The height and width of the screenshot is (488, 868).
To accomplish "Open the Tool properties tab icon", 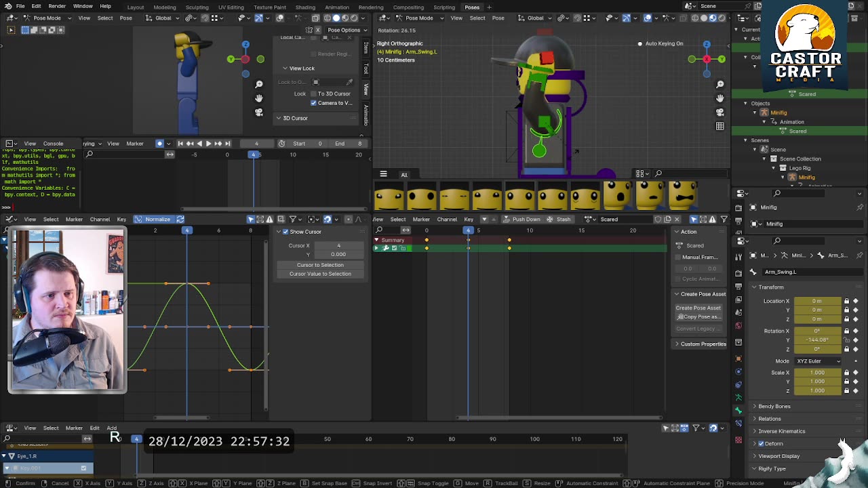I will (x=738, y=256).
